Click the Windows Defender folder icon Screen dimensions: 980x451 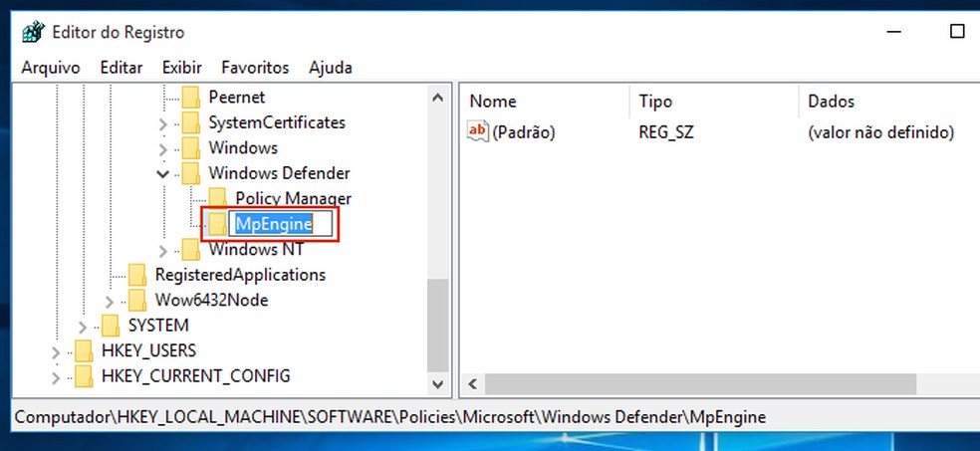pos(191,173)
